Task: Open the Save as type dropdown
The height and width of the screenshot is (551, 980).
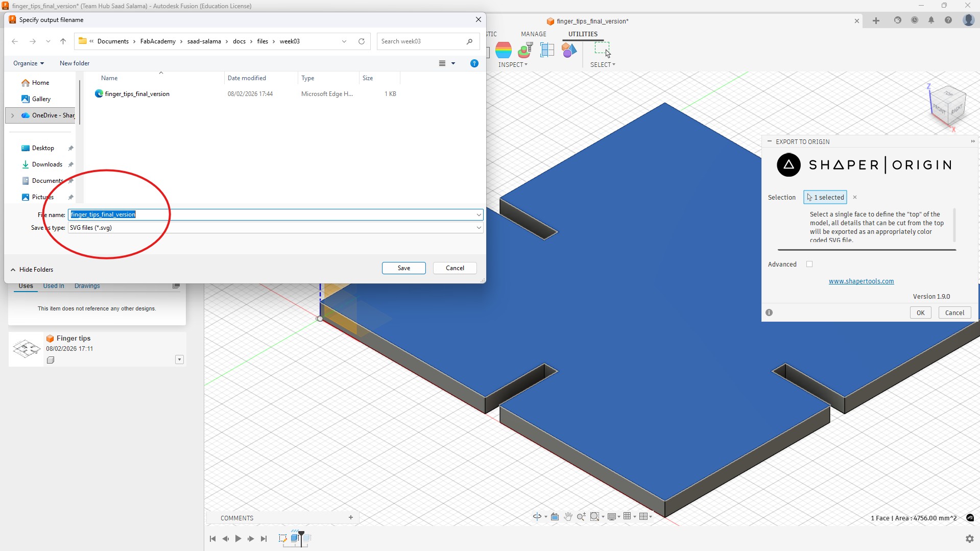Action: click(x=479, y=228)
